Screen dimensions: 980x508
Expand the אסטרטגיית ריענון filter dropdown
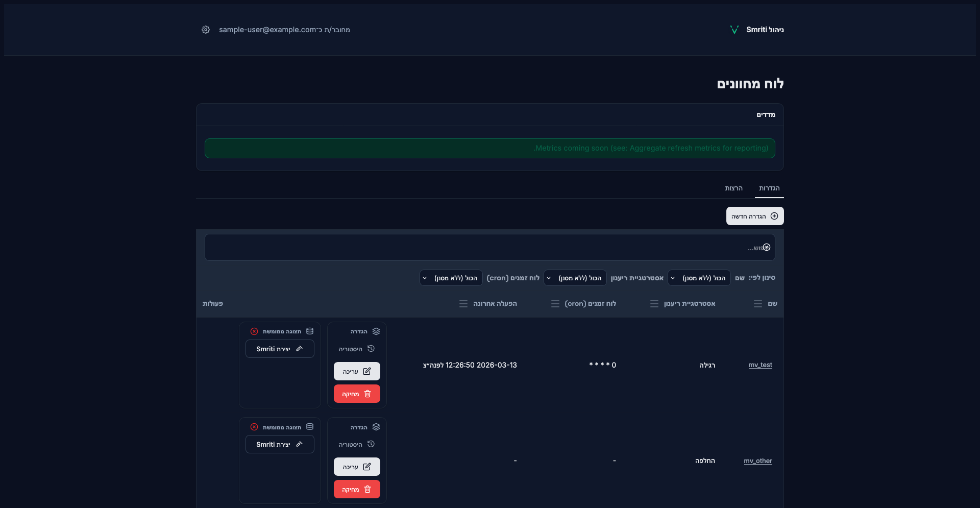575,278
